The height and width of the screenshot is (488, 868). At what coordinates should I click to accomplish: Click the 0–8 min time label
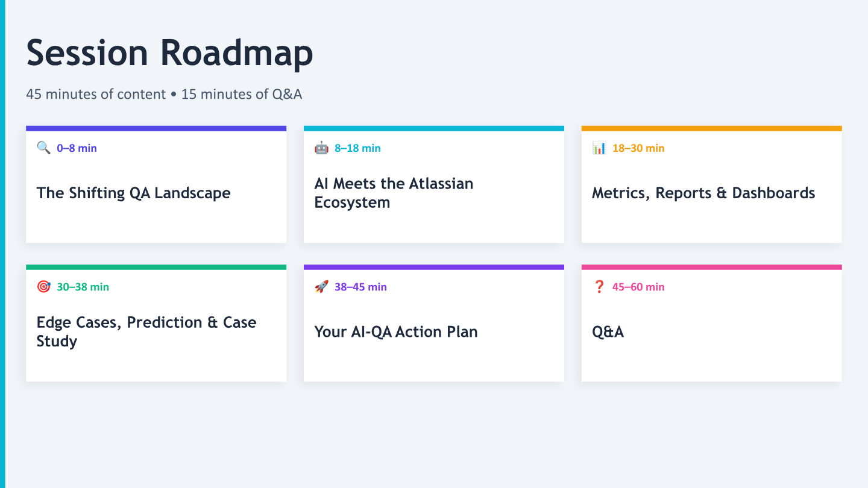click(77, 148)
